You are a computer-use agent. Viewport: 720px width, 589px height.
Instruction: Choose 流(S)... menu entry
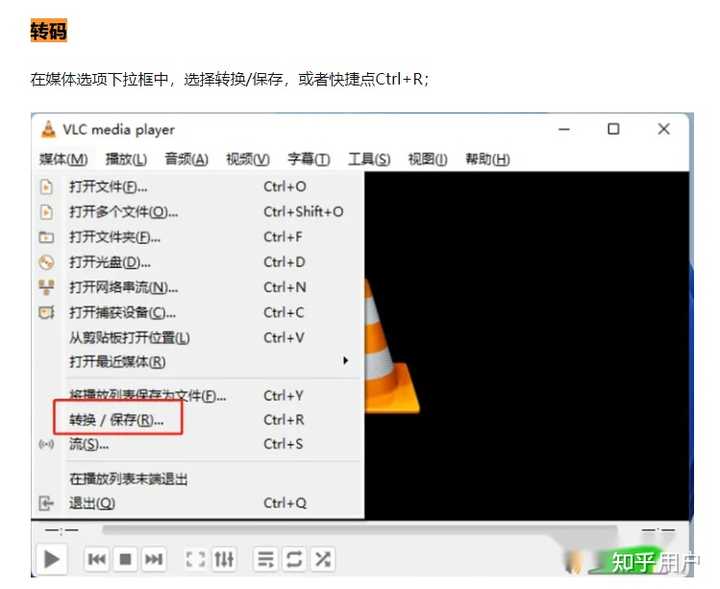coord(200,444)
